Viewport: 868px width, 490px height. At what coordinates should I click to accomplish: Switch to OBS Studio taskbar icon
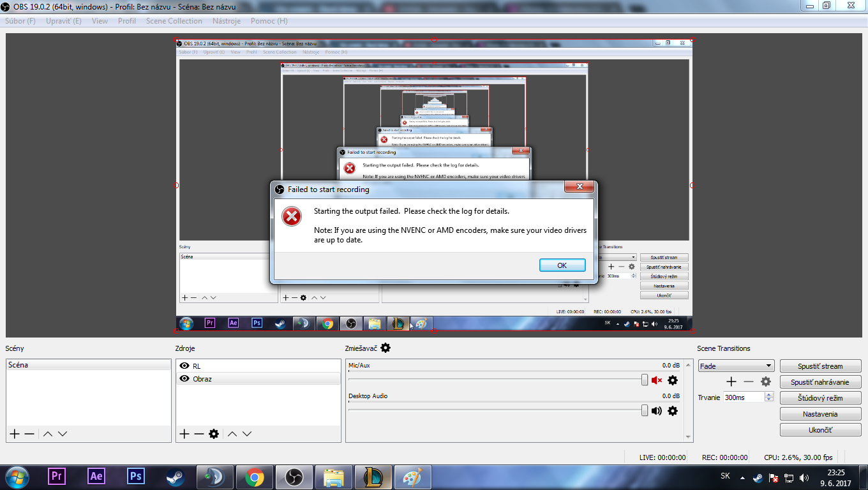tap(294, 477)
